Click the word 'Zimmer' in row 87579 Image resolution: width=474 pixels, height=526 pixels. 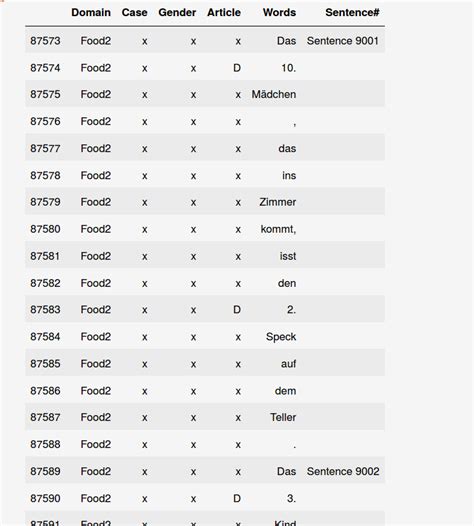click(x=278, y=202)
